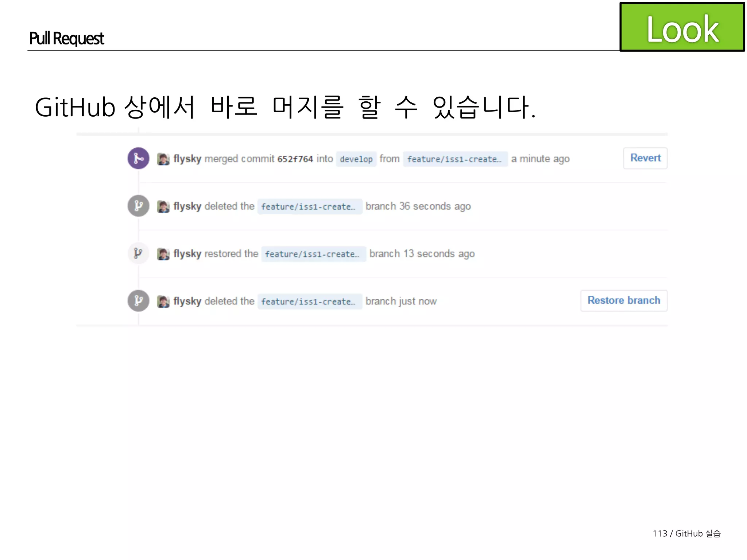Click the develop branch label
This screenshot has width=747, height=560.
(x=356, y=159)
